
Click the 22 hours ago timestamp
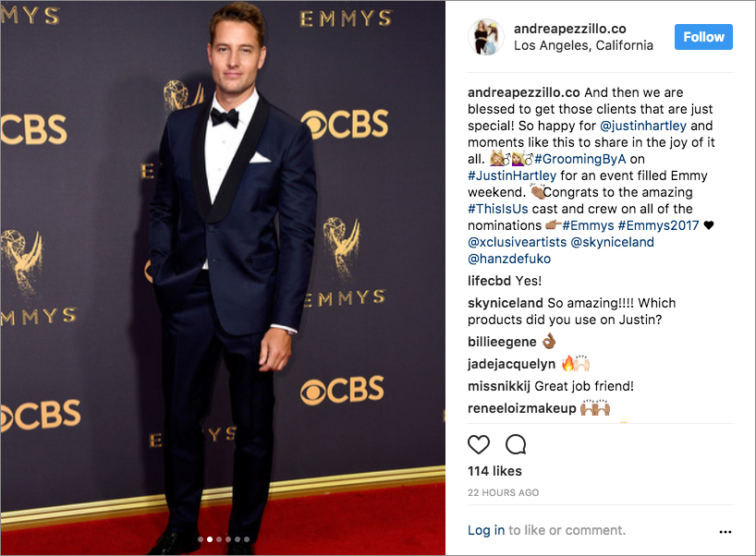tap(504, 492)
